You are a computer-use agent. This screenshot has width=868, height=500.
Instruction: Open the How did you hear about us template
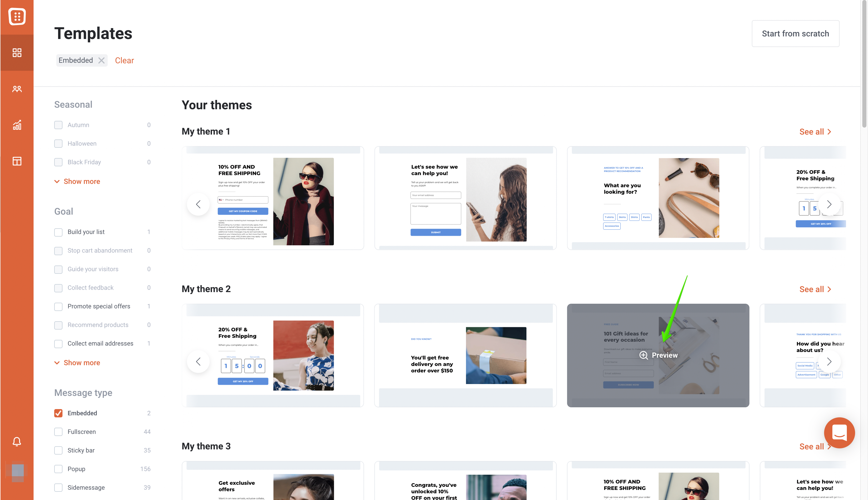click(x=803, y=355)
